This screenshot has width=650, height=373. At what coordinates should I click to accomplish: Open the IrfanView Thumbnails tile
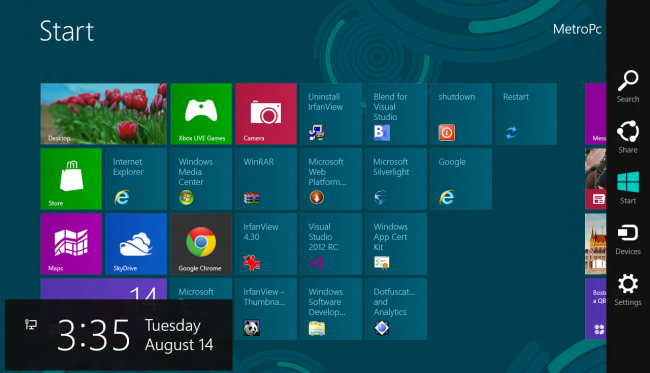click(266, 309)
